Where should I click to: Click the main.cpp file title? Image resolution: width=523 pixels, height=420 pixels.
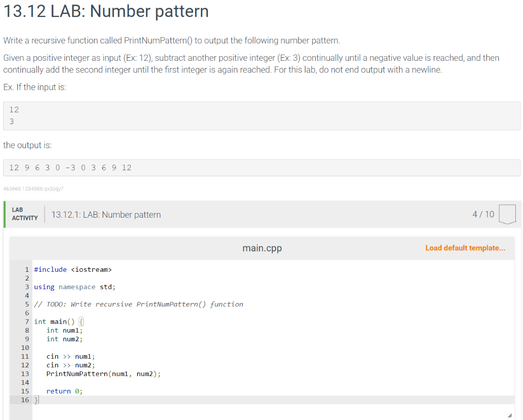(262, 248)
